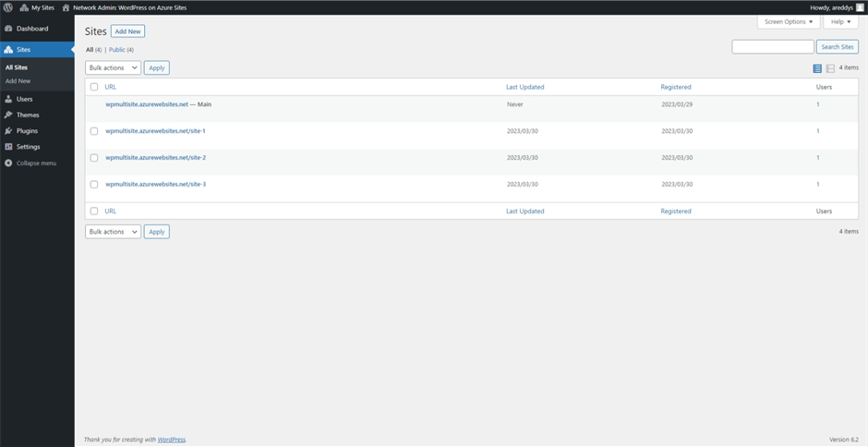Click the bottom Apply button

tap(157, 232)
